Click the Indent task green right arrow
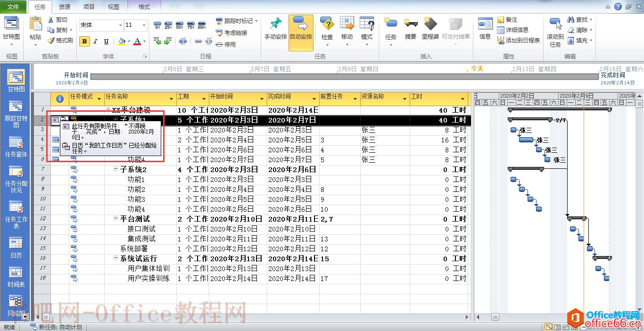644x331 pixels. point(168,41)
